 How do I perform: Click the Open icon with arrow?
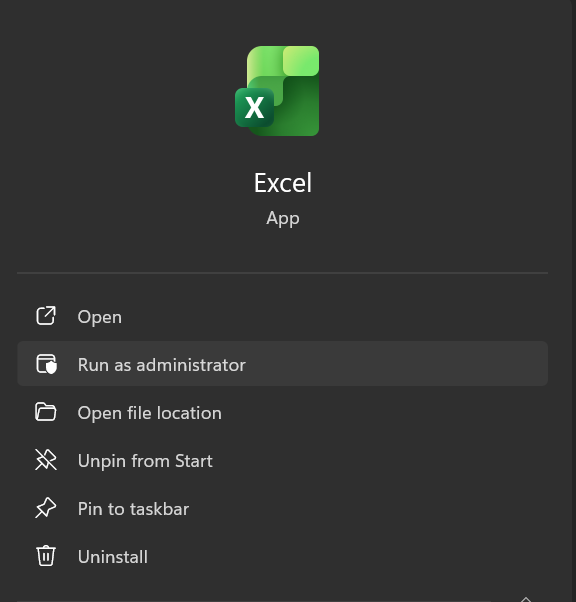46,316
